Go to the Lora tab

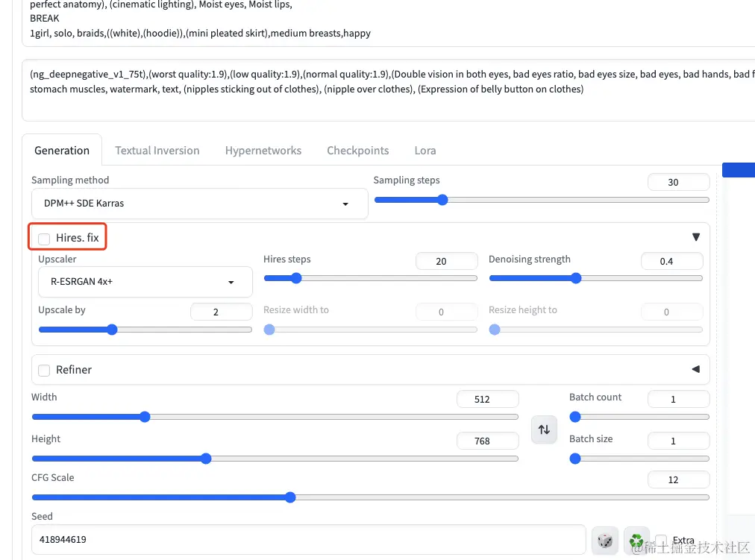(425, 151)
